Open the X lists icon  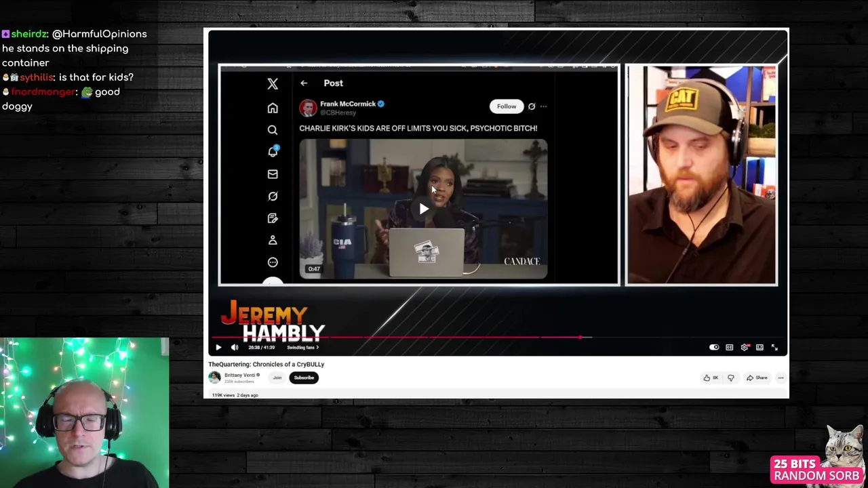pyautogui.click(x=273, y=218)
